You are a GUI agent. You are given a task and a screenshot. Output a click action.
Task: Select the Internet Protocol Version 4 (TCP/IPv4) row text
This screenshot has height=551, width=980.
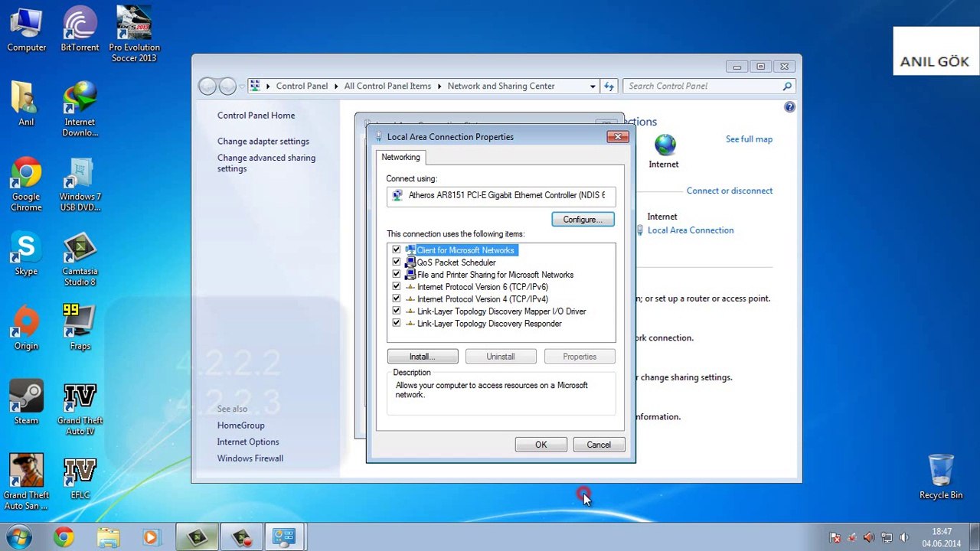[482, 299]
